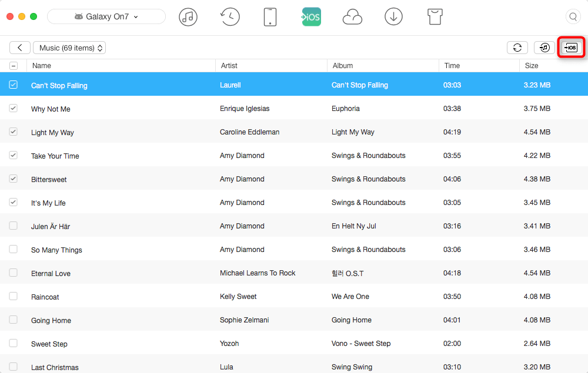Open the iTunes music library icon
The width and height of the screenshot is (588, 373).
point(188,17)
